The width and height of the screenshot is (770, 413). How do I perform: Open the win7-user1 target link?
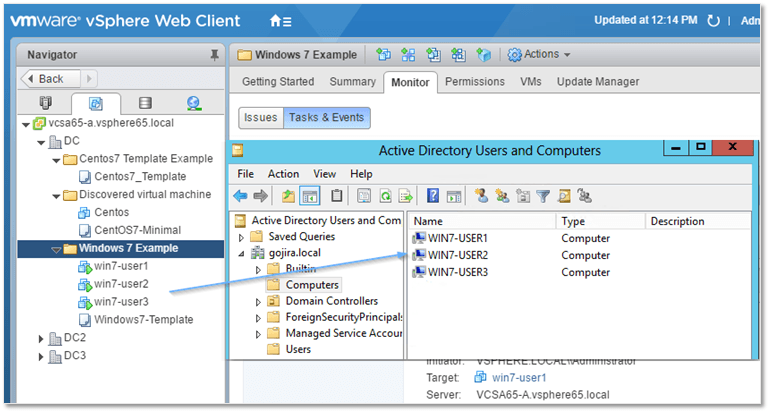click(519, 378)
